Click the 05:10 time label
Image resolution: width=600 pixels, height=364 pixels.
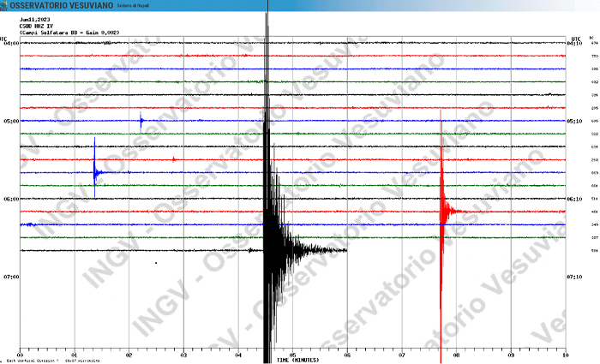(574, 122)
